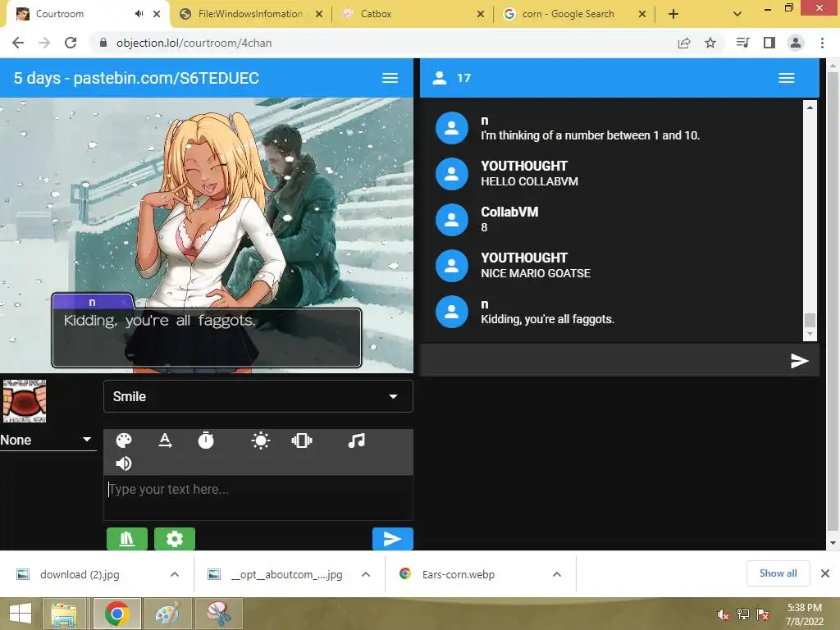Open download (2).jpg from downloads bar

pos(80,574)
